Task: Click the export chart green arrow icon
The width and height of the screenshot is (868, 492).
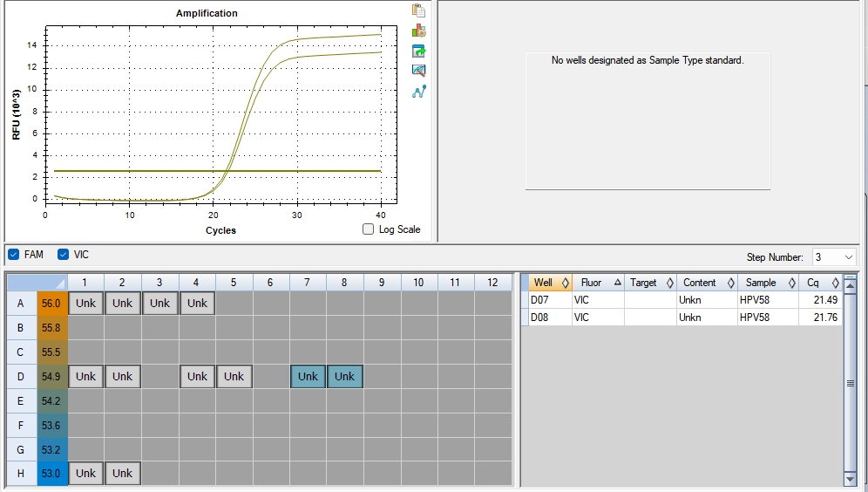Action: tap(418, 51)
